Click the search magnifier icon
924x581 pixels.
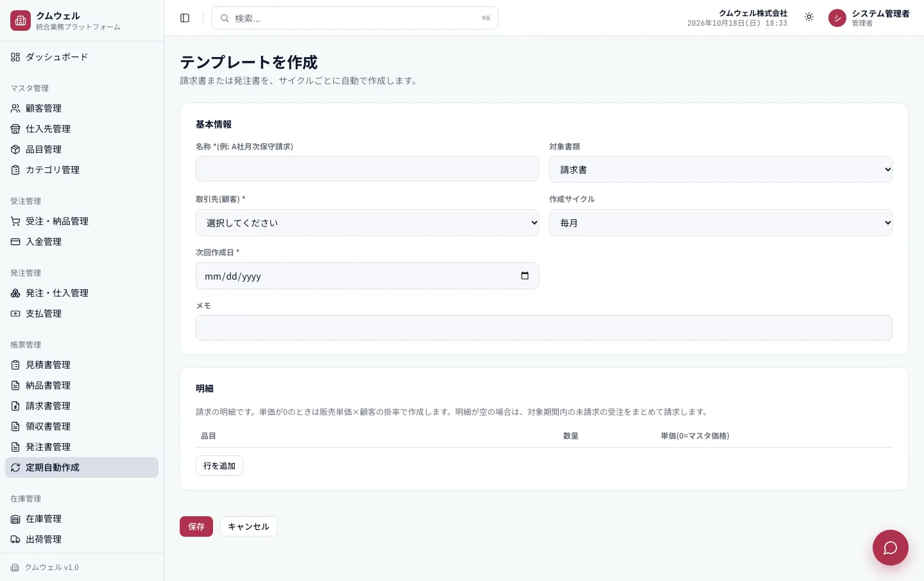coord(225,18)
